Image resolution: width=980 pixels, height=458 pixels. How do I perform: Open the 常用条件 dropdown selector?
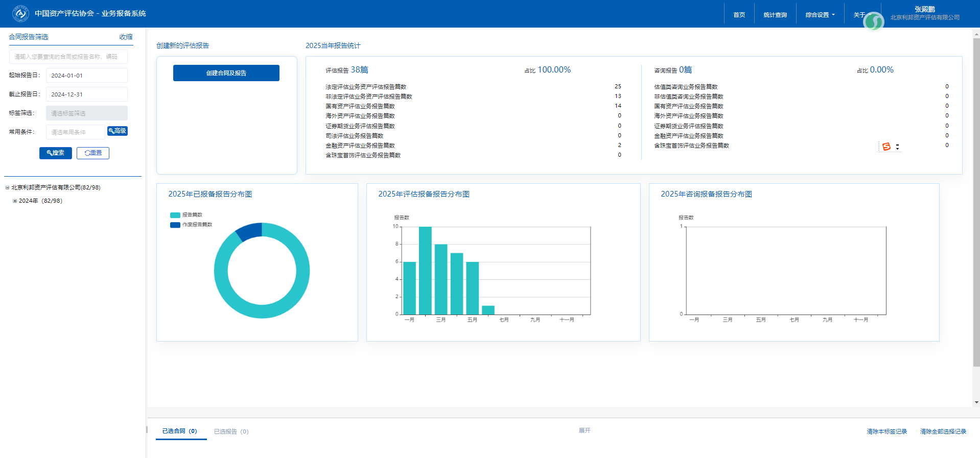click(x=75, y=132)
